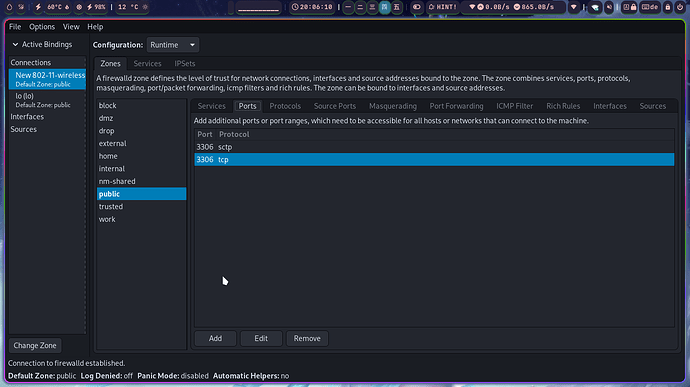Open the Port Forwarding sub-tab

coord(456,106)
